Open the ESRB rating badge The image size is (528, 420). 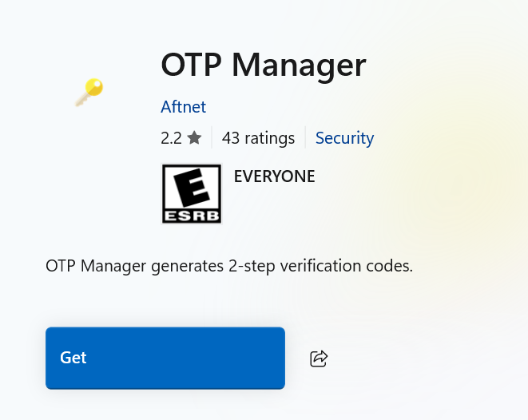coord(192,194)
